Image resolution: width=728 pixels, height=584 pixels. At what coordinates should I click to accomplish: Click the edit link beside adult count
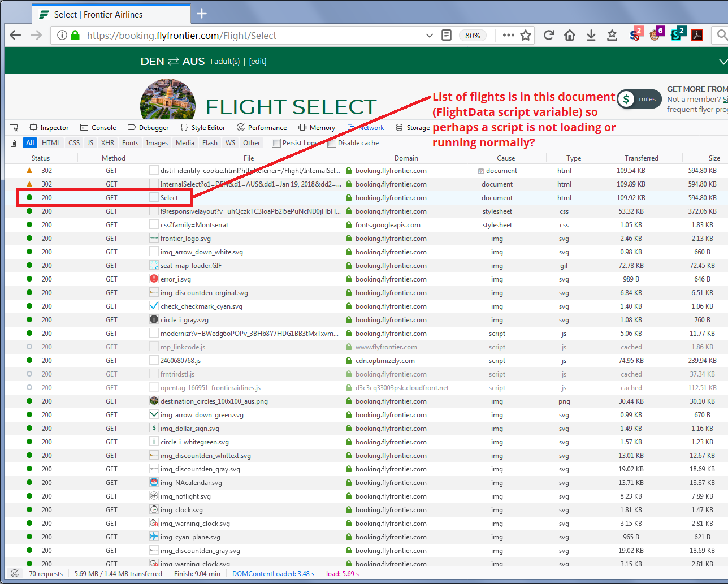pos(258,62)
